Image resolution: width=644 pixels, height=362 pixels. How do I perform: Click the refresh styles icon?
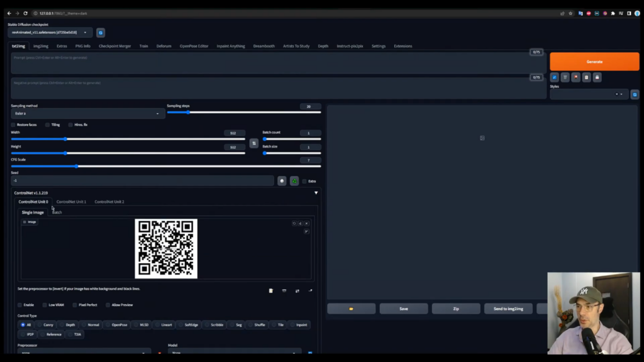[635, 94]
